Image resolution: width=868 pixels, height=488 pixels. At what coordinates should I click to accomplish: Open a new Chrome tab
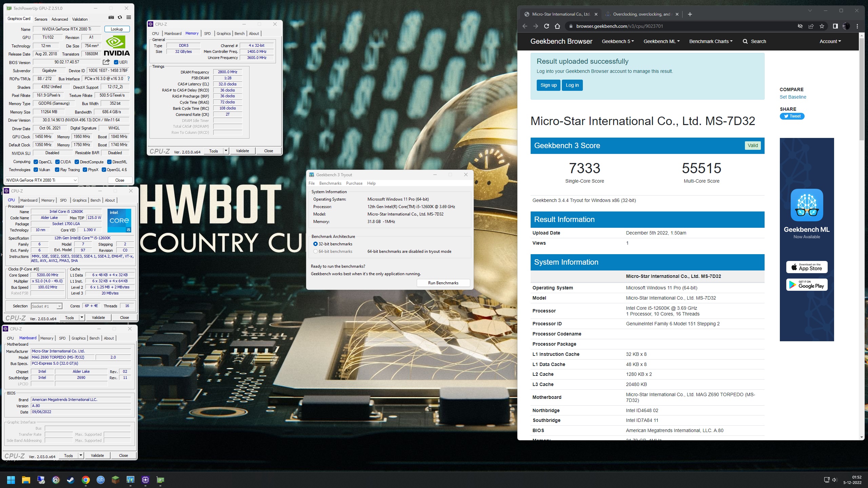(x=690, y=14)
